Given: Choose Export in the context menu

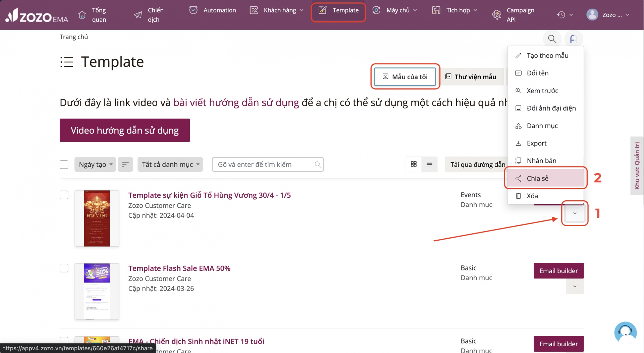Looking at the screenshot, I should (x=545, y=143).
